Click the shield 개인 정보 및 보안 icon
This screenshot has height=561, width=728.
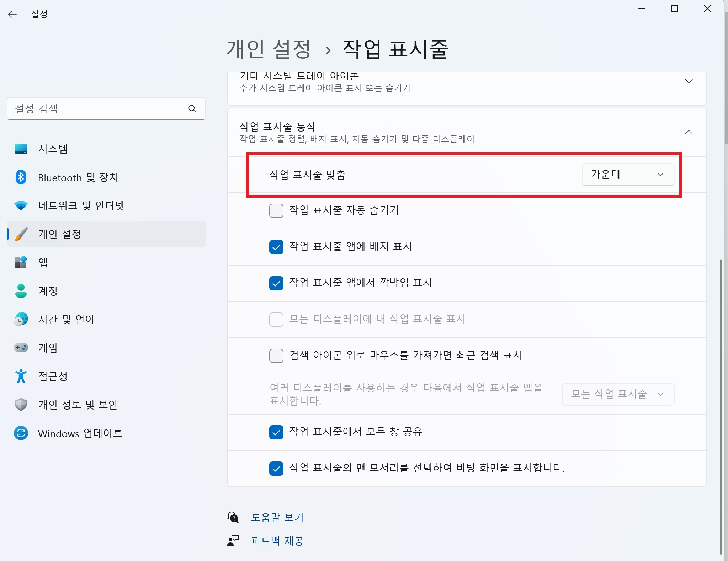coord(21,405)
